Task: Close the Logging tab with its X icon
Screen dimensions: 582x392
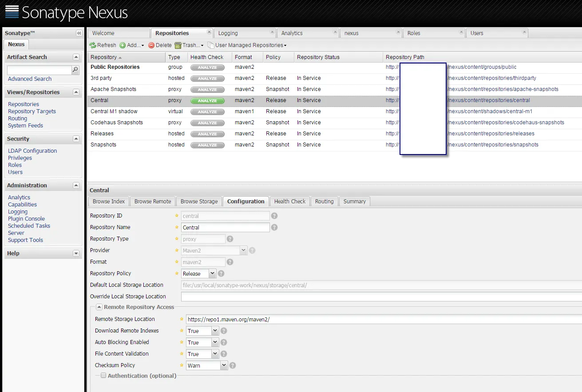Action: pyautogui.click(x=273, y=32)
